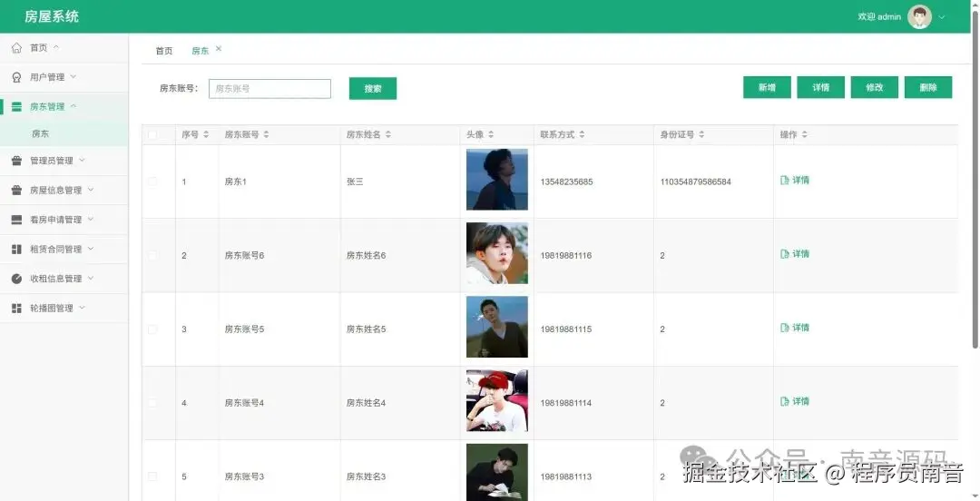
Task: Click 租赁合同管理 menu label
Action: click(x=55, y=249)
